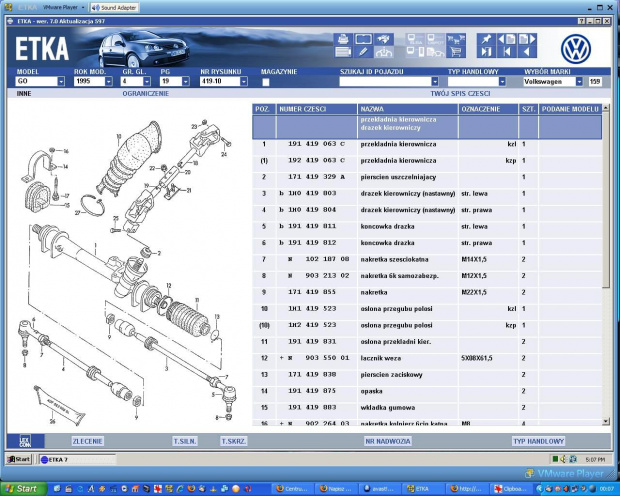Viewport: 620px width, 496px height.
Task: Click the Sound Adapter button in VMware bar
Action: point(115,8)
